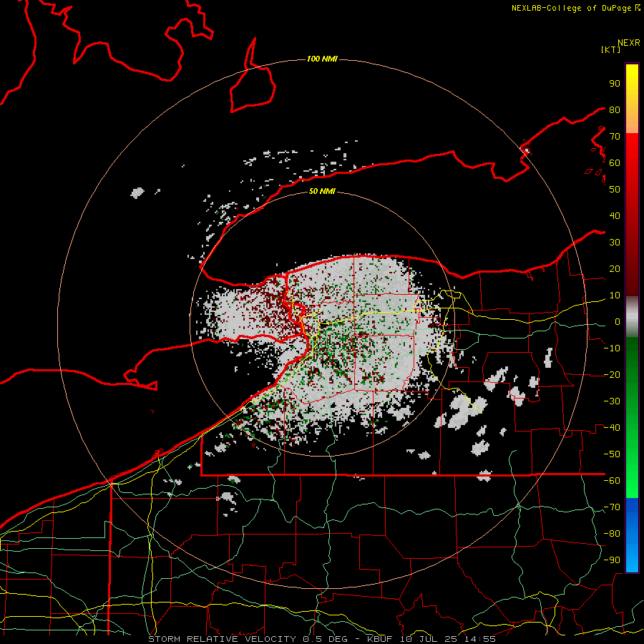Image resolution: width=644 pixels, height=644 pixels.
Task: Click the -50 value on velocity scale
Action: 612,454
